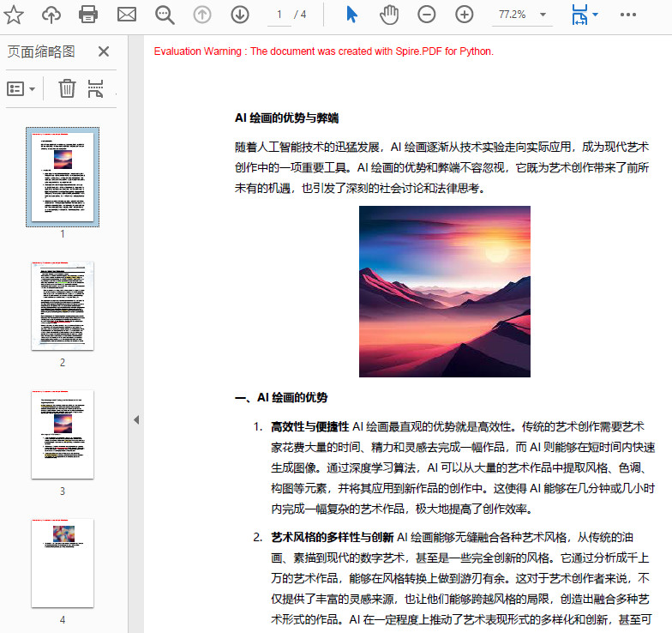
Task: Activate the hand pan tool
Action: pyautogui.click(x=389, y=15)
